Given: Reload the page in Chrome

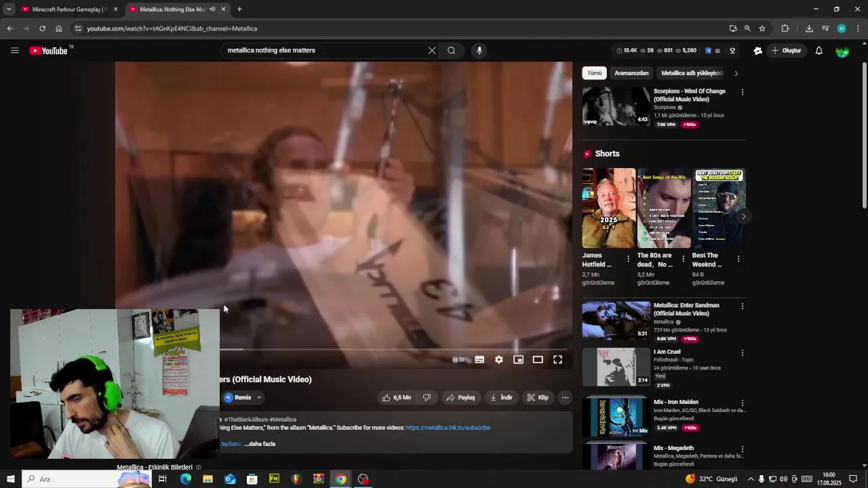Looking at the screenshot, I should point(42,28).
